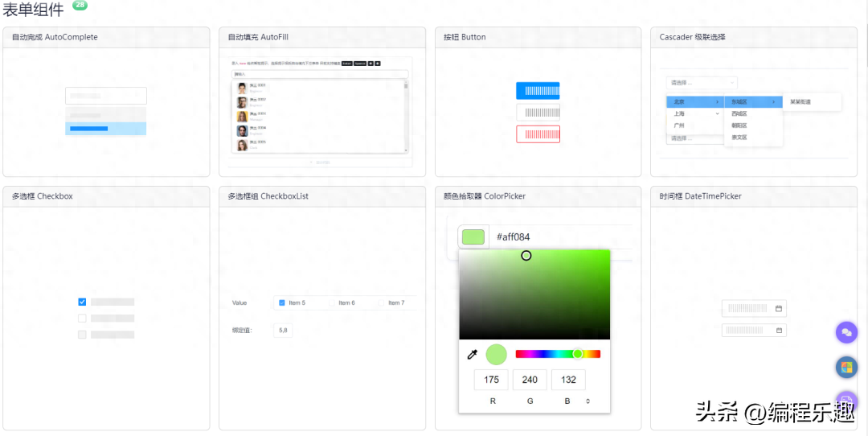Viewport: 868px width, 436px height.
Task: Click the #aff084 hex color input field
Action: 555,237
